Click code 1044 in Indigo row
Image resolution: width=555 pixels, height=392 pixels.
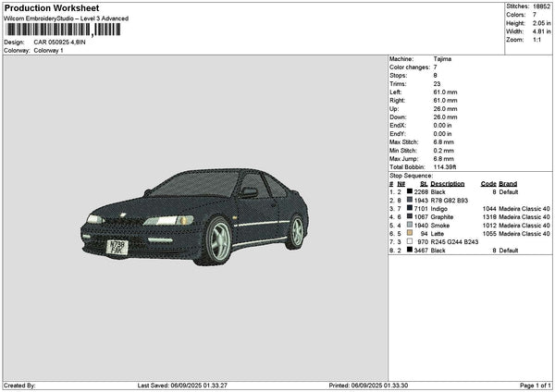[x=489, y=209]
